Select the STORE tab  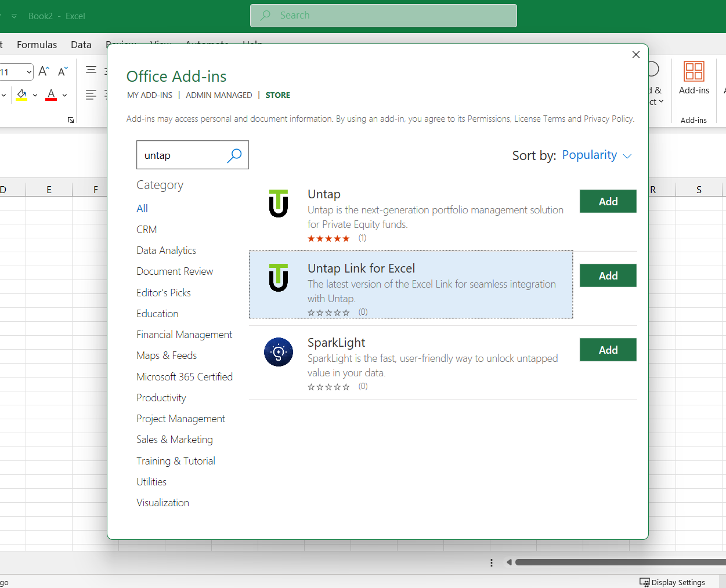point(278,95)
